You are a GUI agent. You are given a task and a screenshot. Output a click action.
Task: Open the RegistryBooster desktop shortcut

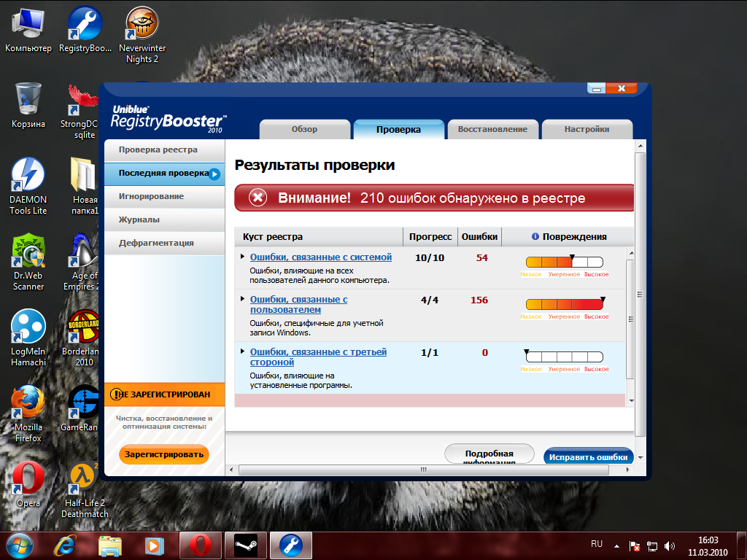tap(85, 29)
